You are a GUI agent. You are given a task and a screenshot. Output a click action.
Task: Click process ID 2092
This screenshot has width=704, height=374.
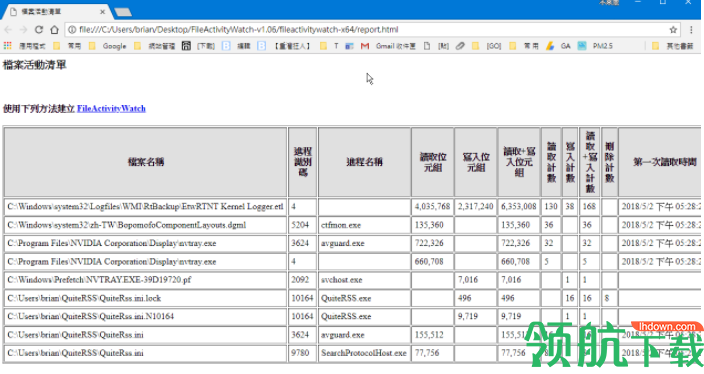[300, 280]
